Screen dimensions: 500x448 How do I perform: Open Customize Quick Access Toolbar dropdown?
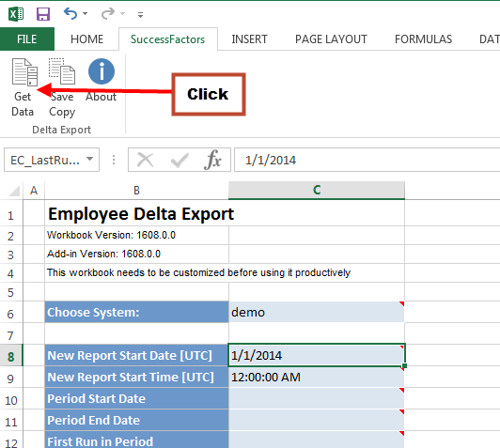point(140,14)
